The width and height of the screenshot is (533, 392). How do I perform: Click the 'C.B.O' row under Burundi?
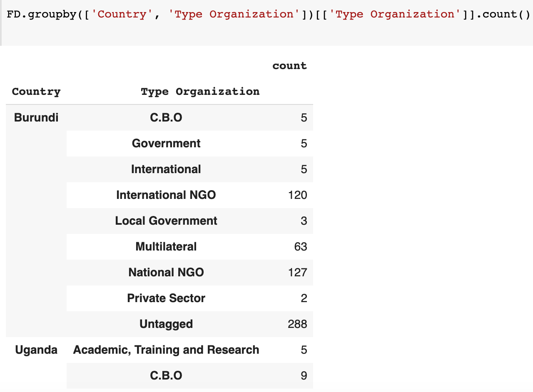(x=166, y=117)
